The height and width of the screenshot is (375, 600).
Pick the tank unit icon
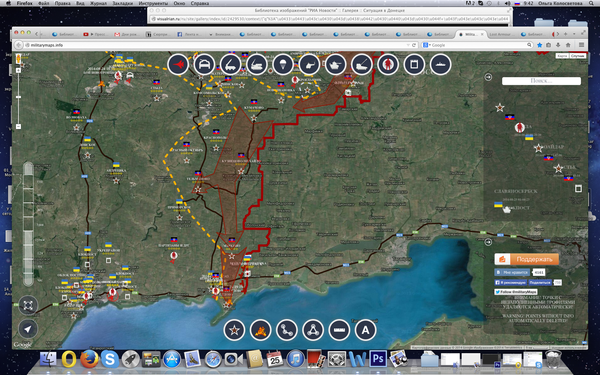coord(336,64)
